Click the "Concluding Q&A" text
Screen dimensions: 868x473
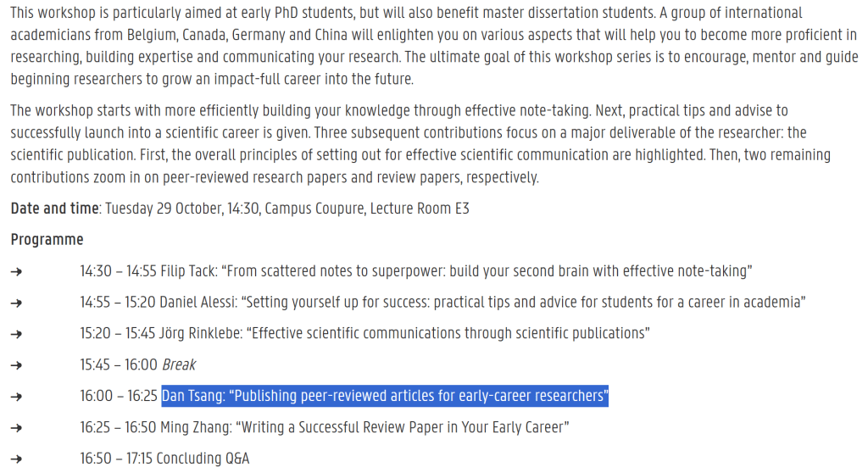[x=203, y=459]
